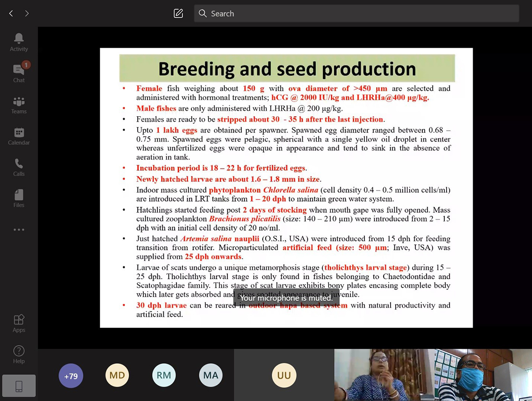Click the red text '25 dph onwards'
This screenshot has width=532, height=401.
coord(213,256)
